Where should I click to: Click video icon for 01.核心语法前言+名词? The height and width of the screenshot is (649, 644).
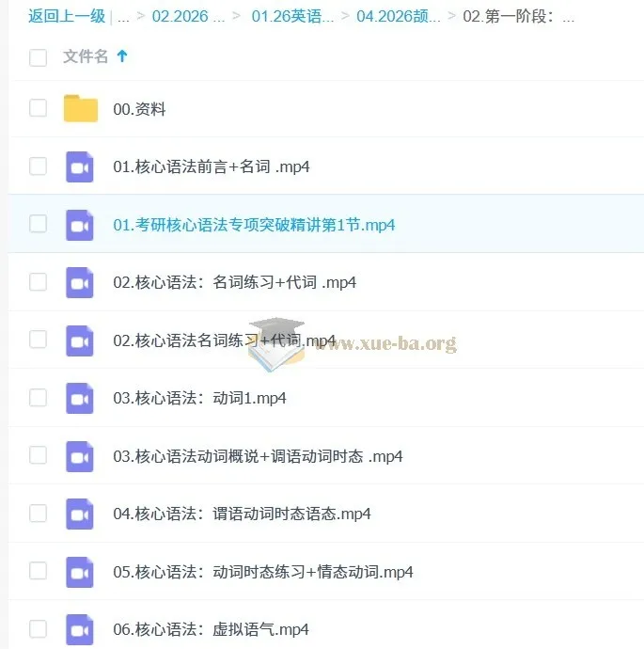[x=79, y=166]
